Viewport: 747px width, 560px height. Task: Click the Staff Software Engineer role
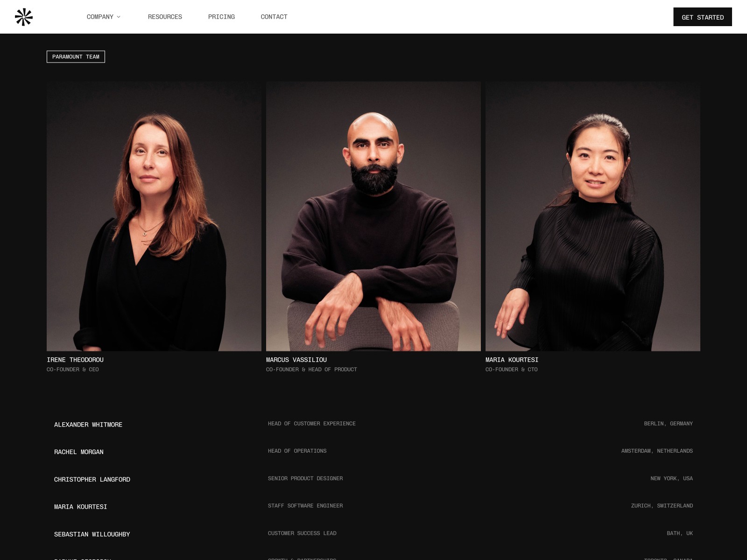click(x=305, y=506)
